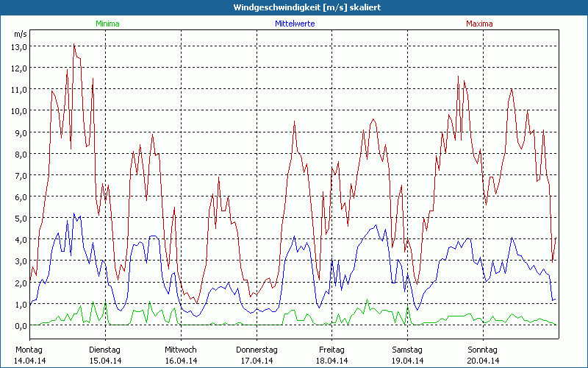Click the 9,0 y-axis value
Image resolution: width=588 pixels, height=368 pixels.
coord(21,133)
